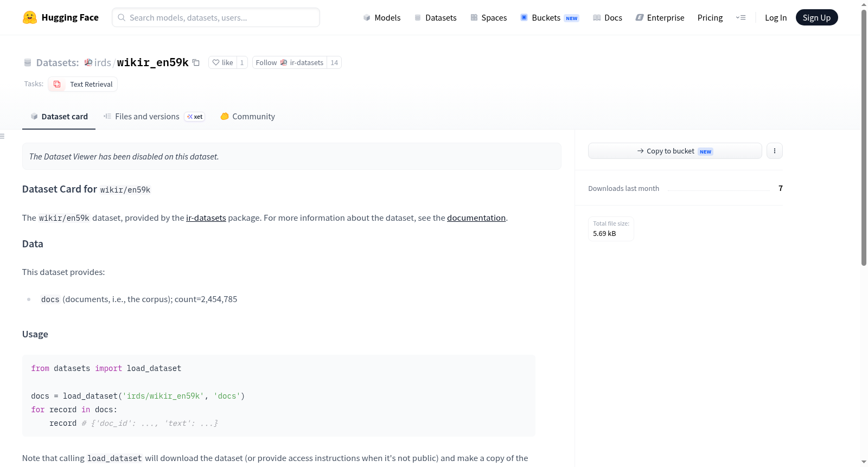Click the search magnifier icon
The width and height of the screenshot is (868, 467).
point(122,17)
